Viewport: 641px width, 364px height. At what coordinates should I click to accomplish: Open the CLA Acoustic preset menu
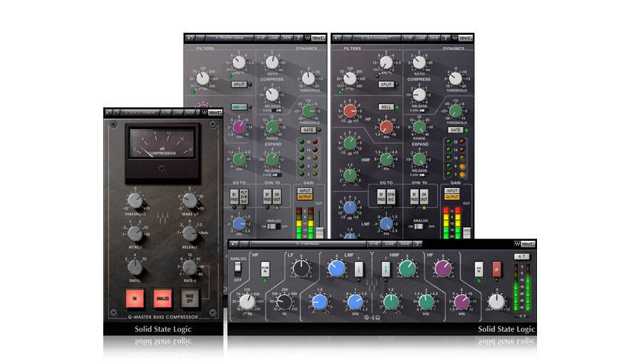click(377, 38)
